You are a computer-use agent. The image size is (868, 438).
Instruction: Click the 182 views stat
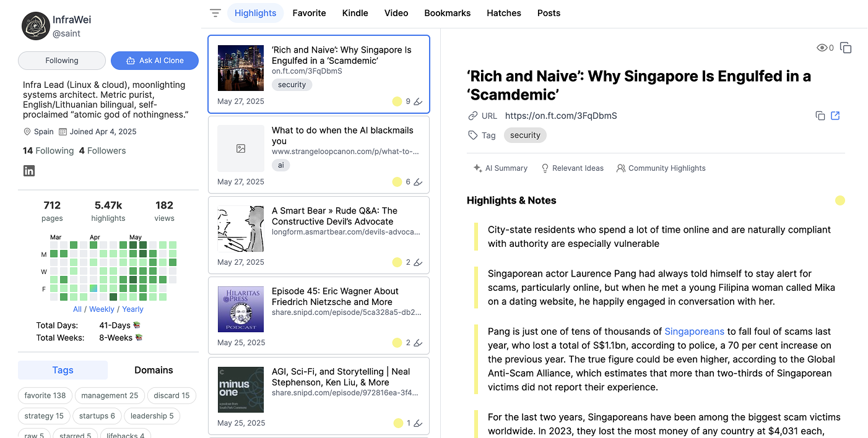click(x=165, y=211)
